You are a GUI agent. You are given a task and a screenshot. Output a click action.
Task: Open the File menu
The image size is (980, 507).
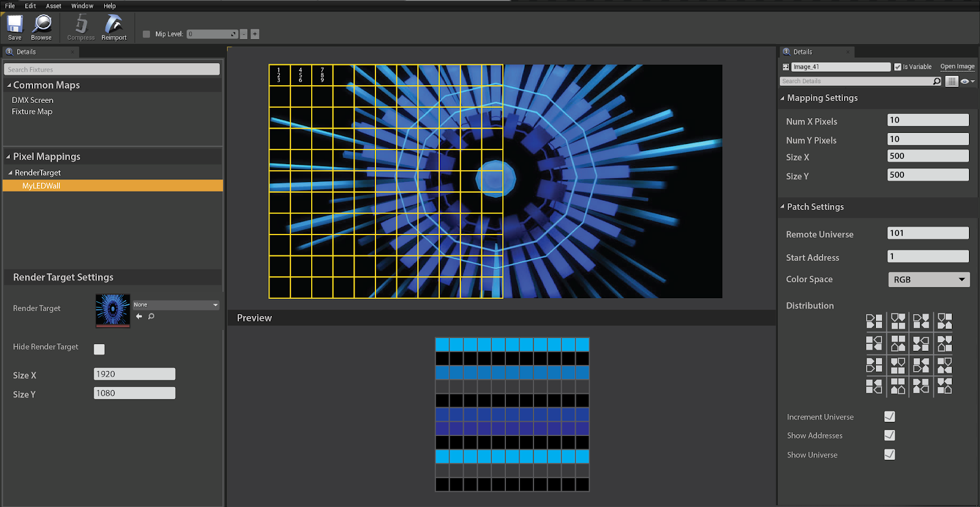coord(10,6)
